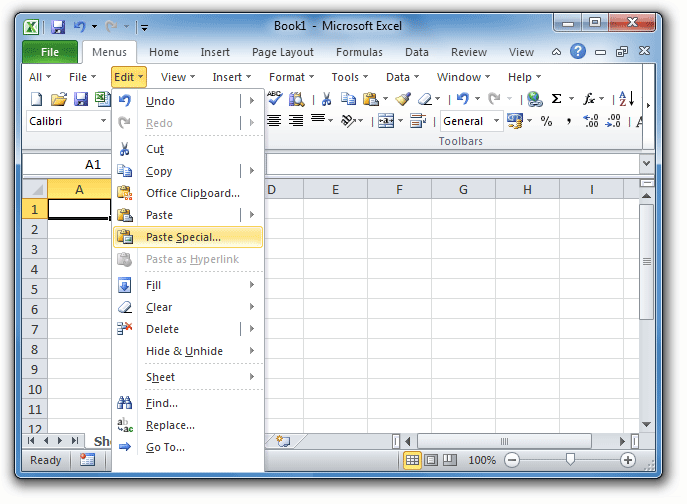The height and width of the screenshot is (504, 687).
Task: Open the Tools classic menu
Action: click(x=350, y=77)
